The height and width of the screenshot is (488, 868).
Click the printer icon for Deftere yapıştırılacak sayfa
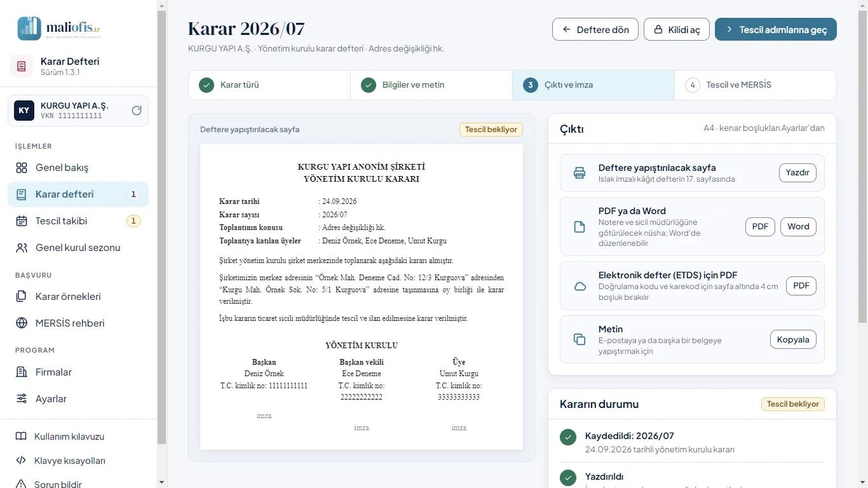[x=580, y=173]
